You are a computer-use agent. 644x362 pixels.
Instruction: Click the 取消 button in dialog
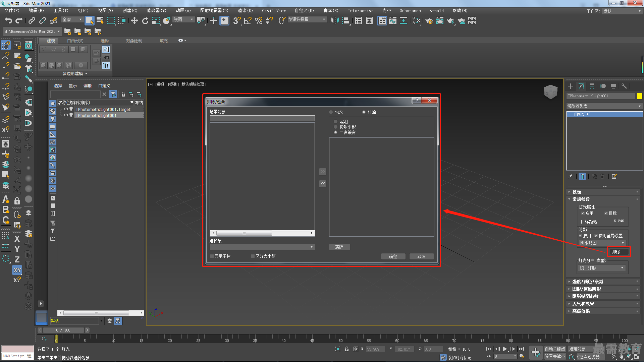[x=422, y=256]
